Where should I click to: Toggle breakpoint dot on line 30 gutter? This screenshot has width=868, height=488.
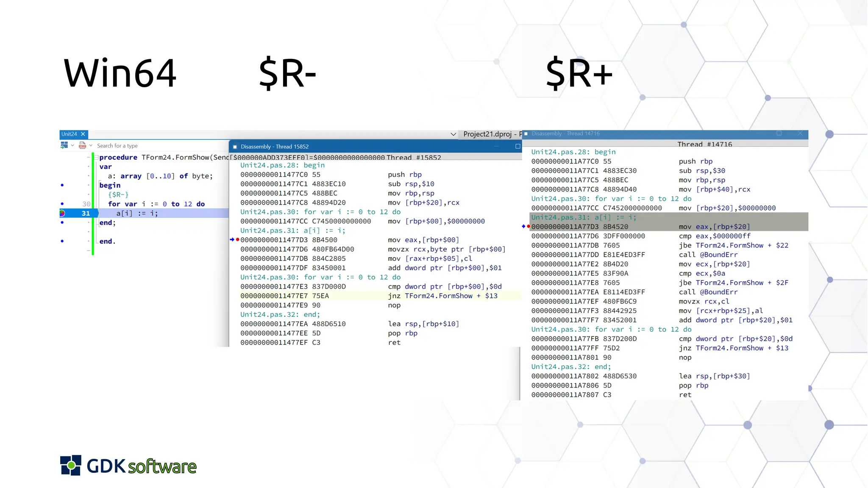62,204
